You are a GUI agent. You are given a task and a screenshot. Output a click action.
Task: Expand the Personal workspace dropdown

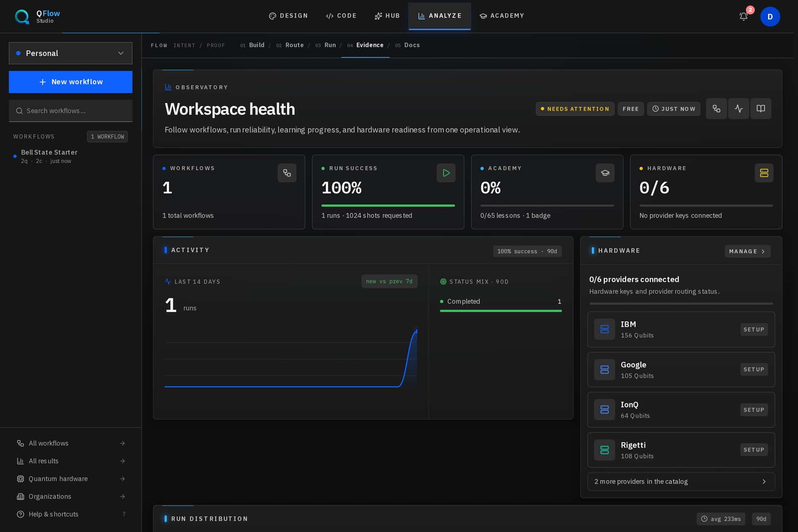coord(71,53)
